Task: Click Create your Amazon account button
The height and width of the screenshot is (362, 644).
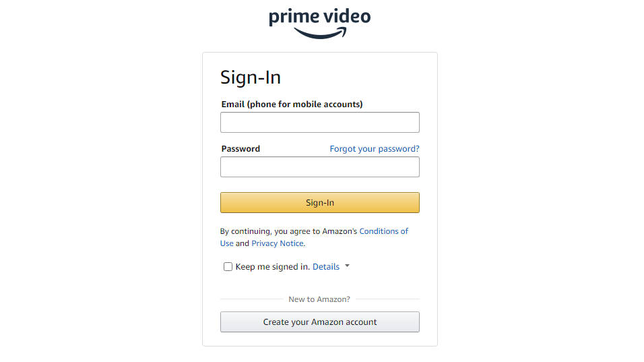Action: click(319, 322)
